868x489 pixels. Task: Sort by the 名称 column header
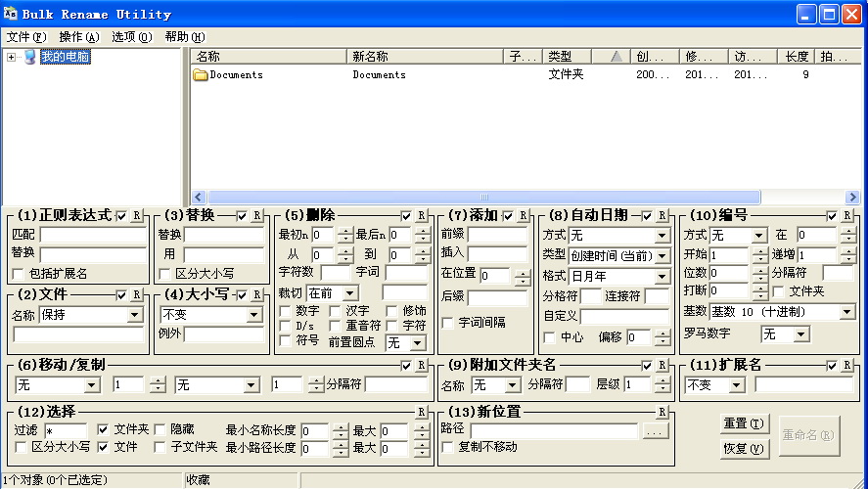269,57
